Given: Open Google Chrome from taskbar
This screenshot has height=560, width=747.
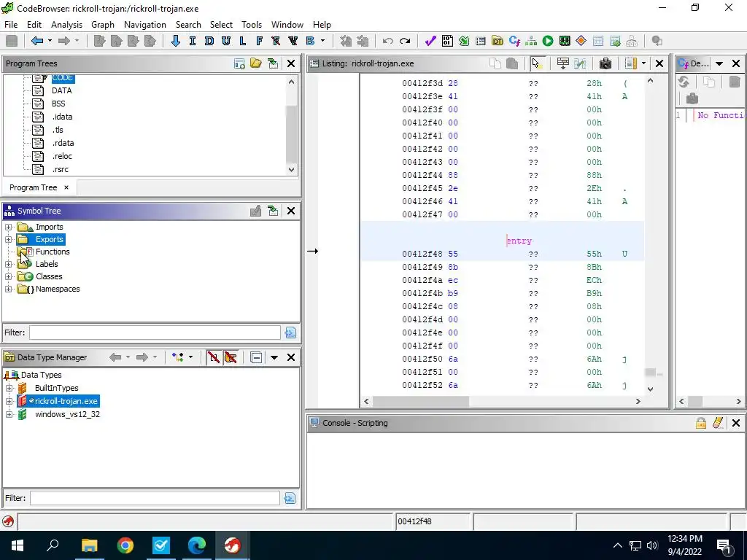Looking at the screenshot, I should click(x=125, y=545).
